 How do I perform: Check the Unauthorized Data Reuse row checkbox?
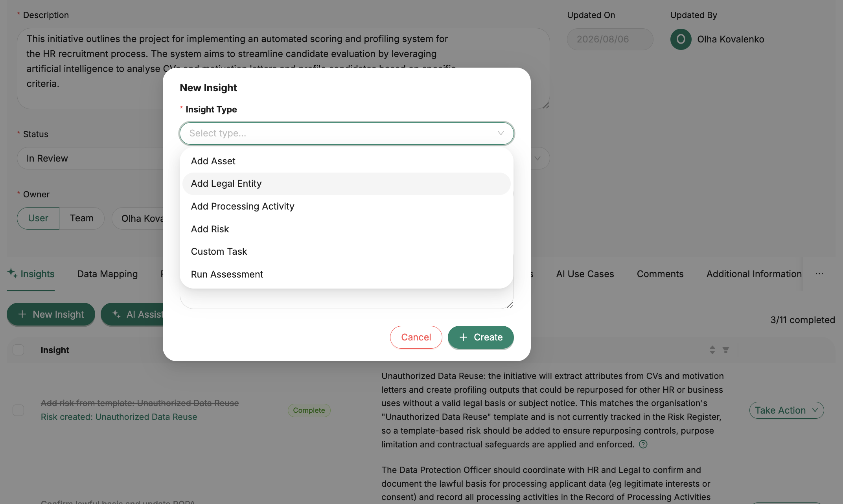[x=18, y=410]
